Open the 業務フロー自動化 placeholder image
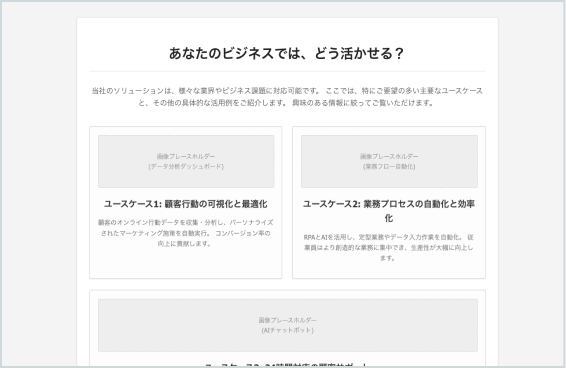566x368 pixels. click(x=389, y=161)
